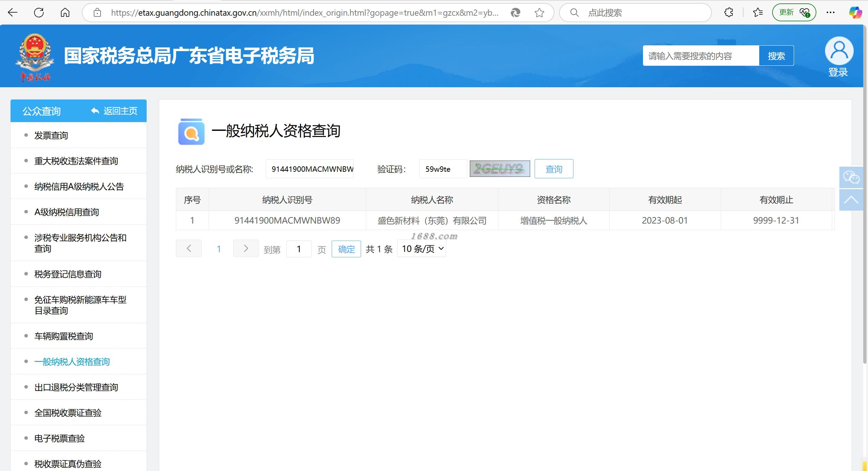Add page to favorites with star icon

click(x=539, y=13)
